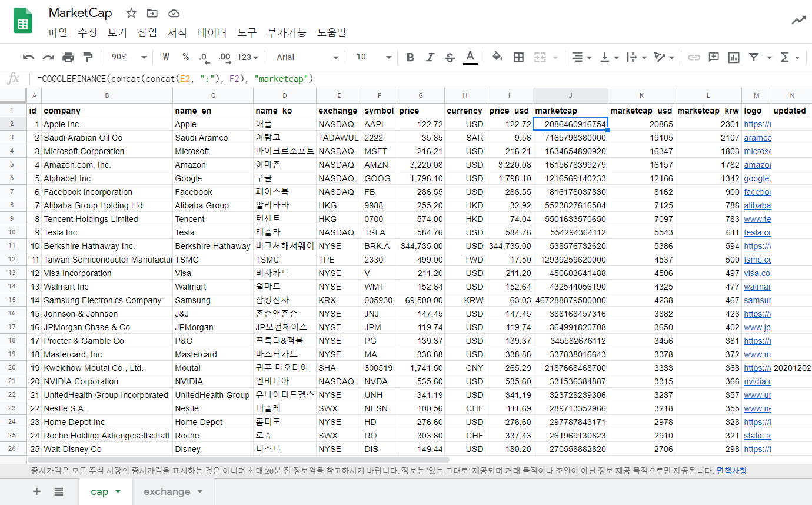
Task: Open Google Sheets home logo
Action: 23,21
